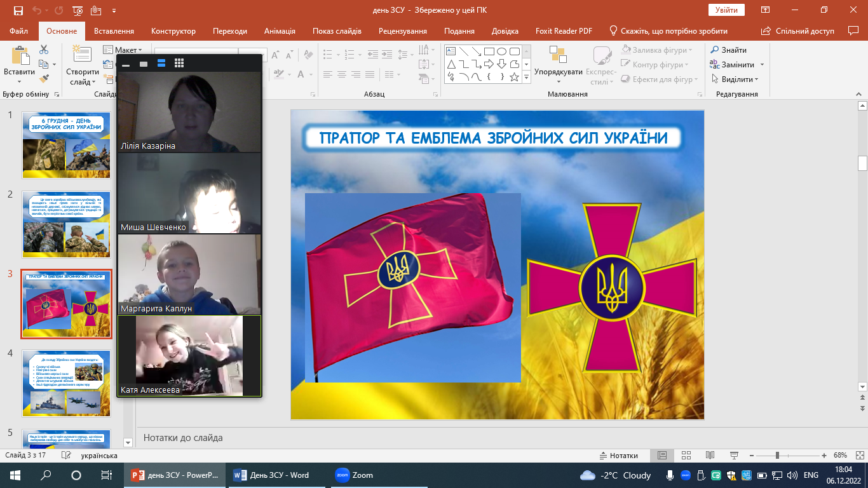Click the increase font size icon
Image resolution: width=868 pixels, height=488 pixels.
[x=275, y=55]
